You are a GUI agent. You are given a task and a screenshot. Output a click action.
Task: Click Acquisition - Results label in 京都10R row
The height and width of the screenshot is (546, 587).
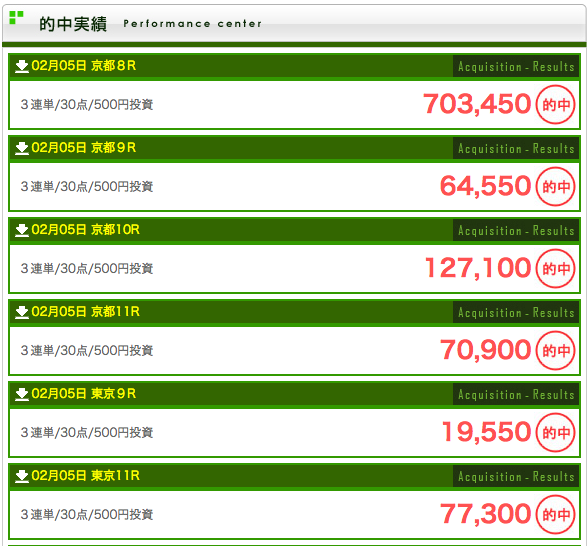pos(516,231)
